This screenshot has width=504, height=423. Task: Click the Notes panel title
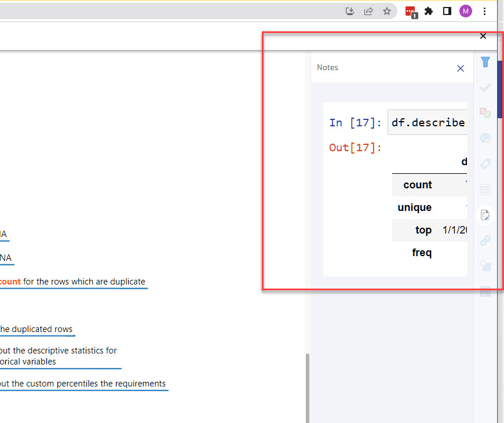327,67
